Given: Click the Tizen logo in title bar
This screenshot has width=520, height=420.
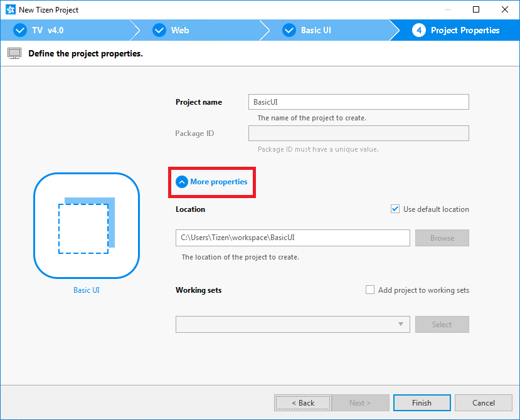Looking at the screenshot, I should 10,9.
